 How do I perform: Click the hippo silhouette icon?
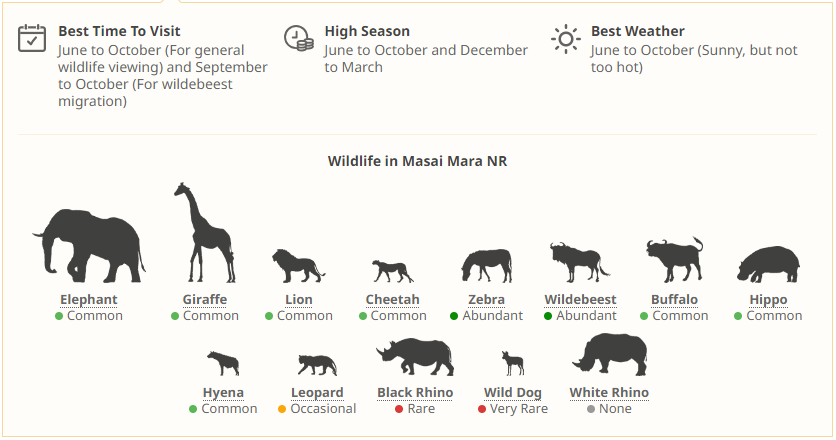768,265
